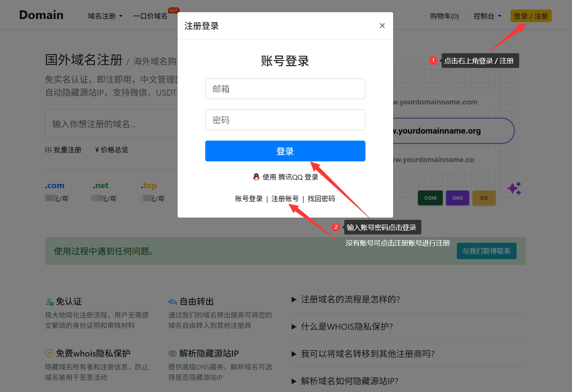Open the 一口价域名 menu item
This screenshot has height=392, width=572.
[150, 16]
